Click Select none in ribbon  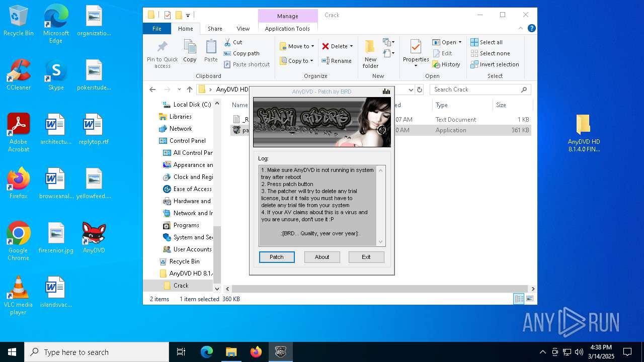(490, 53)
